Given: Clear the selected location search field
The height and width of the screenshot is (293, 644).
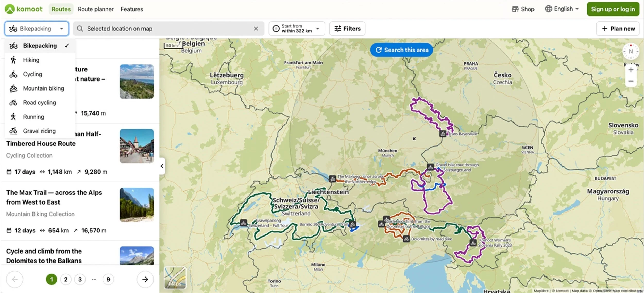Looking at the screenshot, I should pyautogui.click(x=256, y=29).
